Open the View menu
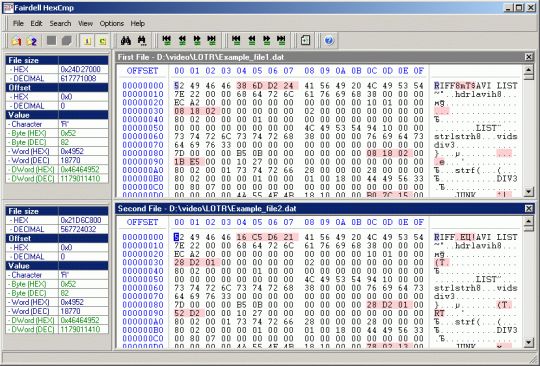Viewport: 540px width, 366px height. [x=85, y=23]
